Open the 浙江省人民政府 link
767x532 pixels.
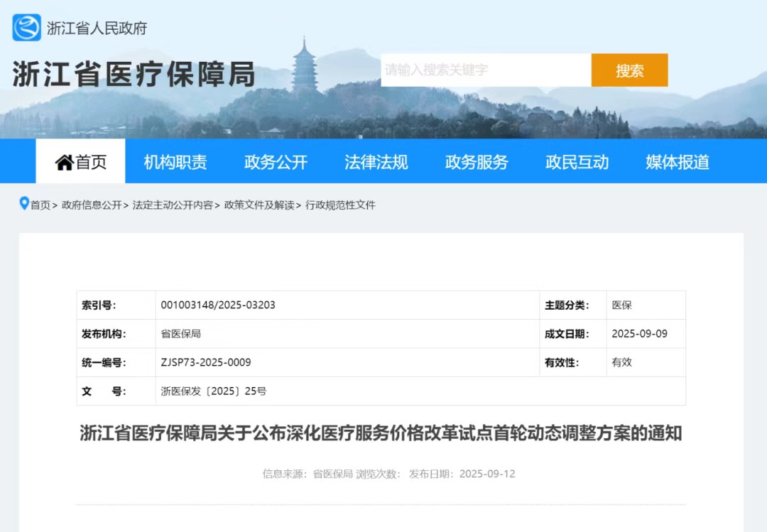(97, 28)
